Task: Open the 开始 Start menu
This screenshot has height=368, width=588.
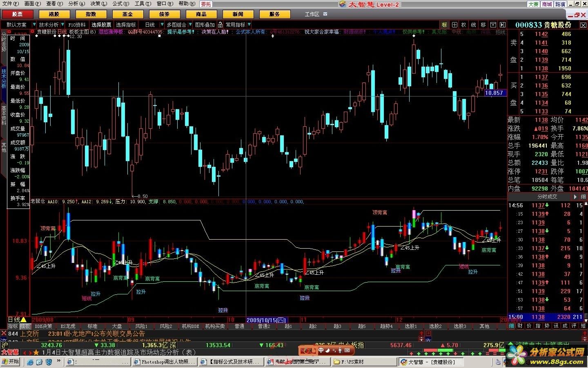Action: [11, 361]
